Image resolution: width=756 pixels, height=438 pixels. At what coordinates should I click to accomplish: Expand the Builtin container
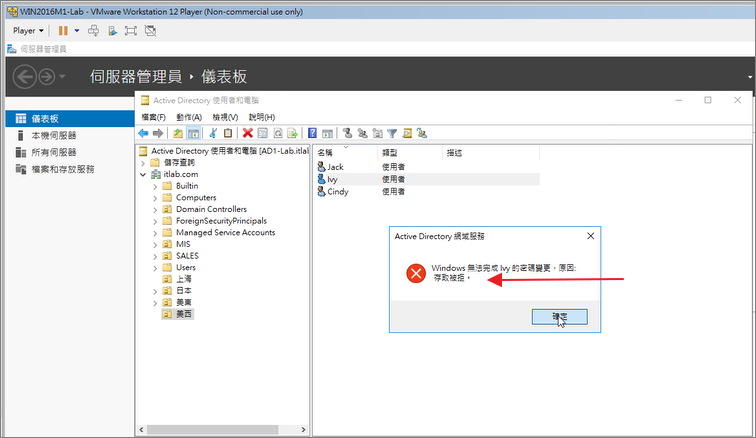pos(155,186)
